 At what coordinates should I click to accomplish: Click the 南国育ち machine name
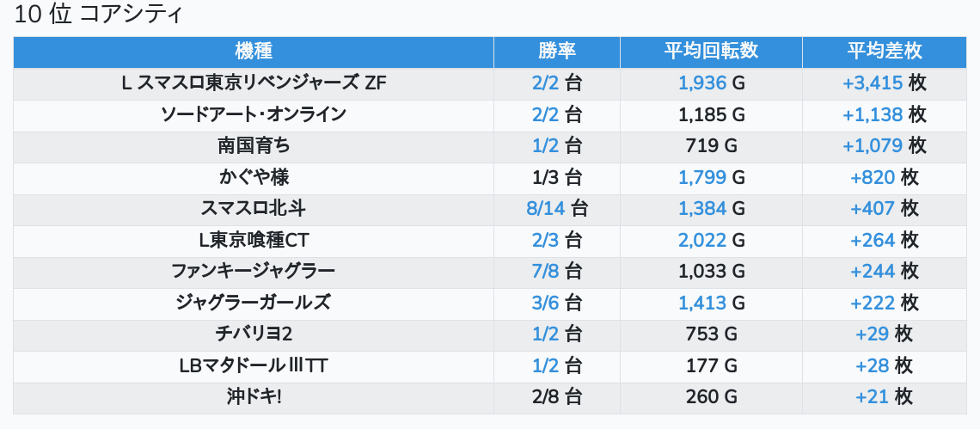[x=253, y=145]
